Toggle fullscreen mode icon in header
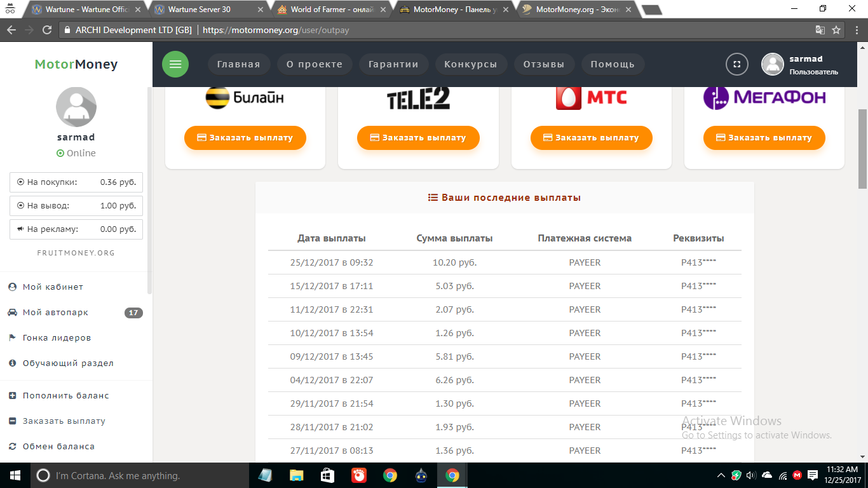This screenshot has width=868, height=488. click(737, 64)
